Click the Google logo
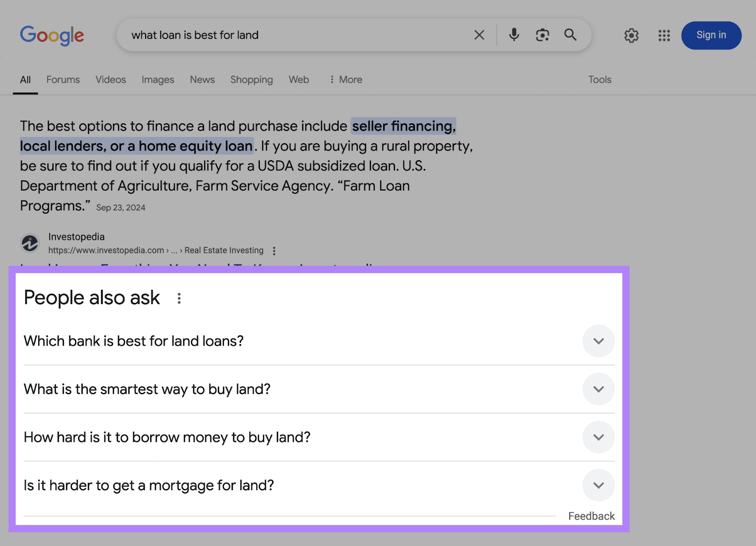Screen dimensions: 756x546 click(52, 35)
